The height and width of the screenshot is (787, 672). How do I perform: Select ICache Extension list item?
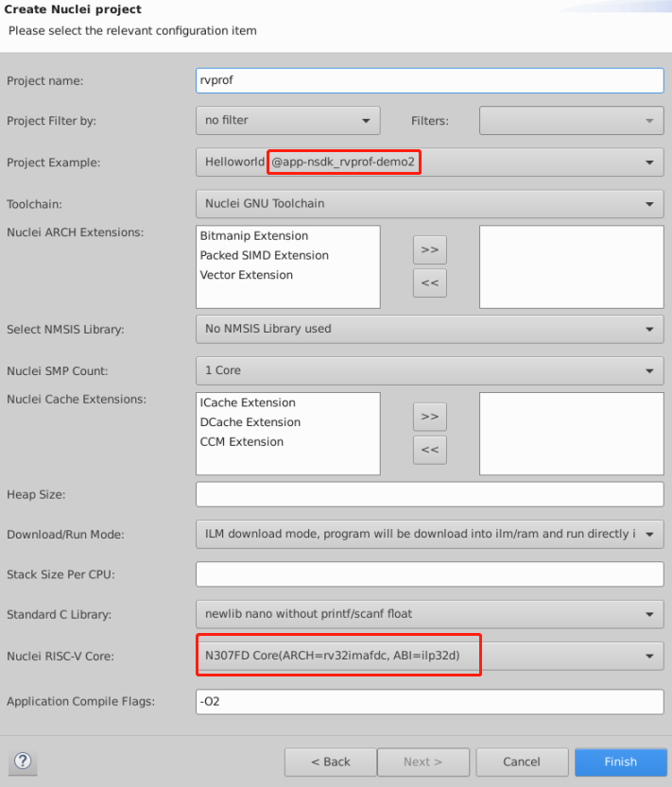pos(248,402)
